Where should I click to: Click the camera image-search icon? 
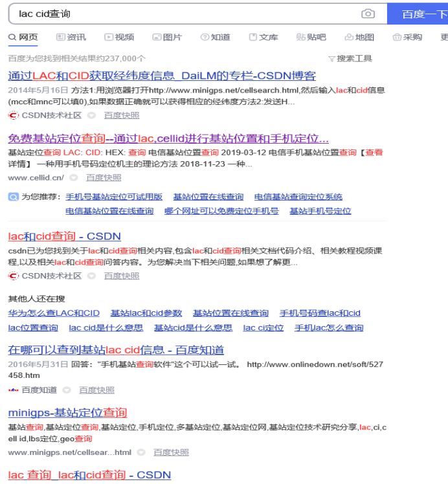[x=368, y=14]
